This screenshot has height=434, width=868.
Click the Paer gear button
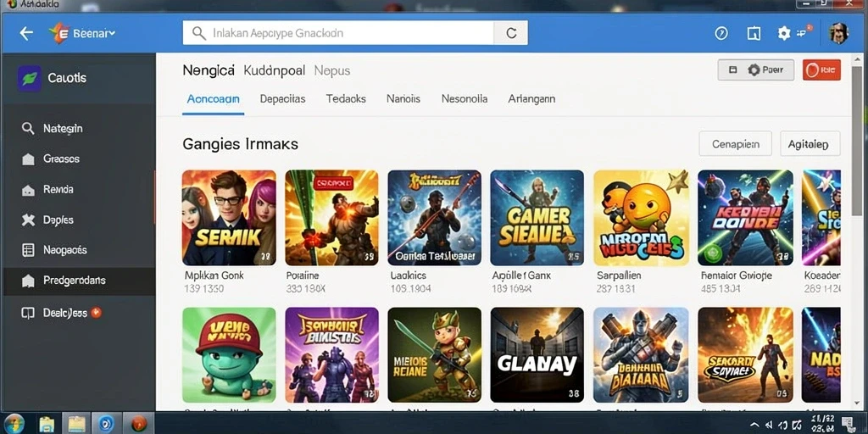[x=755, y=70]
